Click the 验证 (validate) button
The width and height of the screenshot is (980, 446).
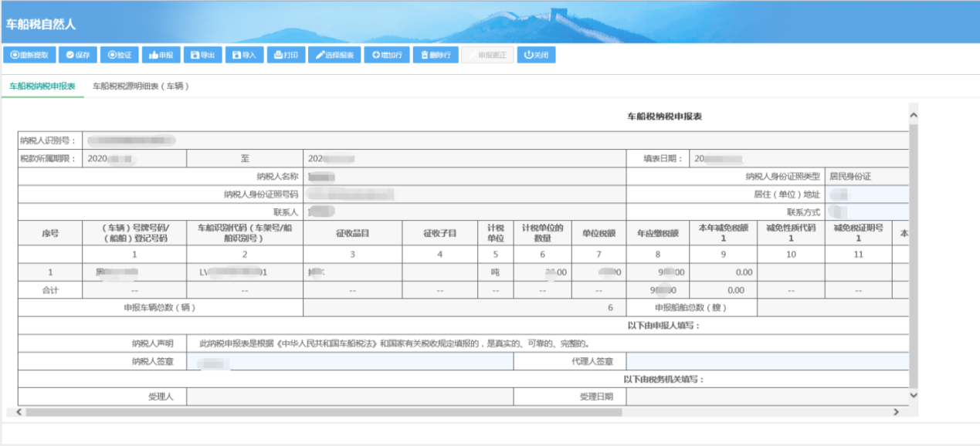click(120, 55)
